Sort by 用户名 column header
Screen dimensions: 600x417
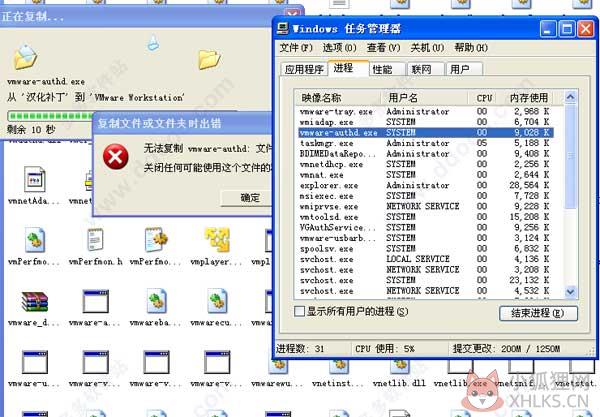(x=424, y=98)
